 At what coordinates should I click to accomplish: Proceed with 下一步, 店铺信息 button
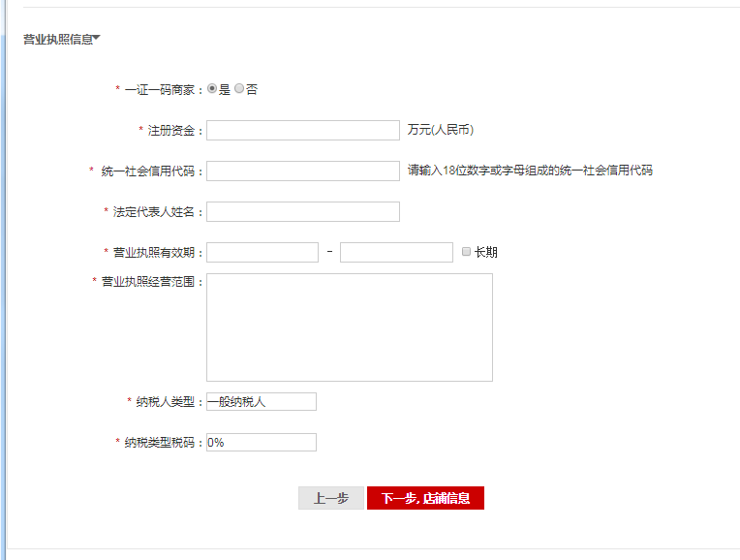(x=425, y=498)
